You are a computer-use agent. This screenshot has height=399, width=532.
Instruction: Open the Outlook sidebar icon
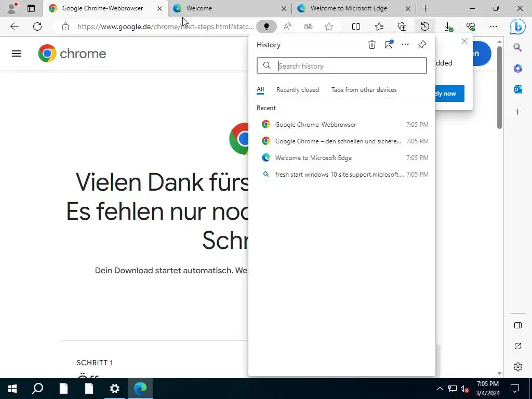[x=517, y=89]
